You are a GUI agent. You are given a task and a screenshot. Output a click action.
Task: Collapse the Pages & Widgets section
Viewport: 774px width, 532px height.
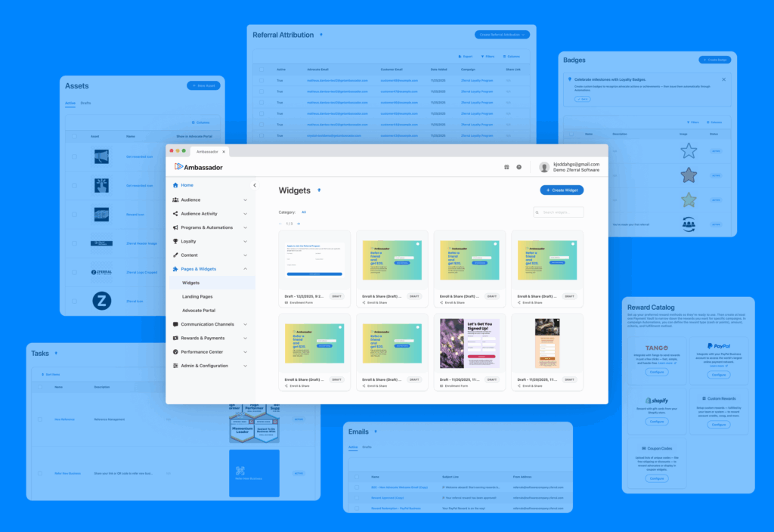[x=246, y=269]
